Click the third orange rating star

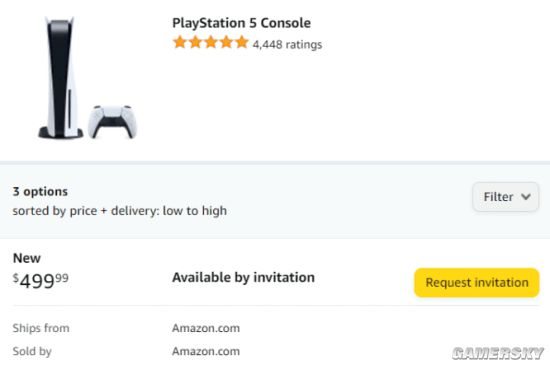pos(211,42)
